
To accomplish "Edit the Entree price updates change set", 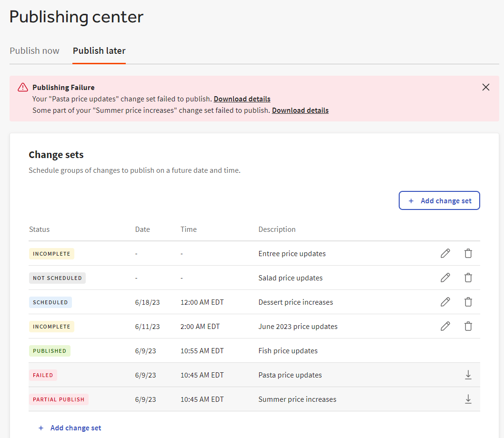I will click(x=445, y=254).
